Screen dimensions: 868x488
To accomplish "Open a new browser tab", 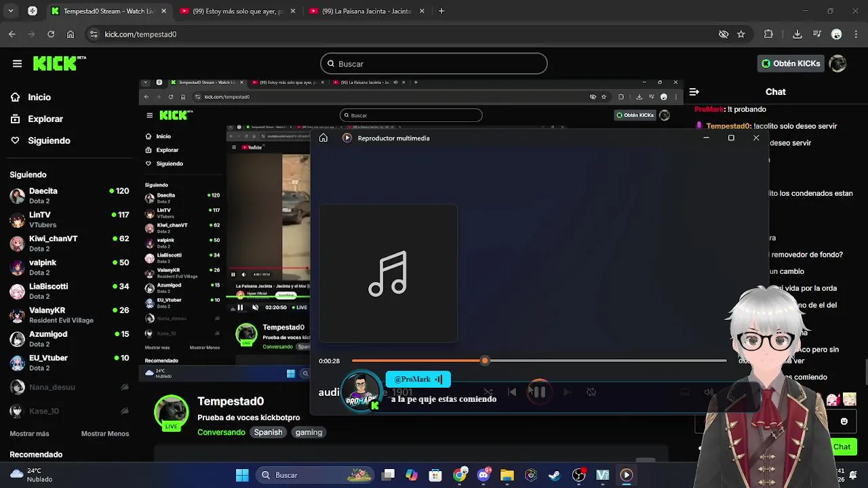I will (441, 11).
